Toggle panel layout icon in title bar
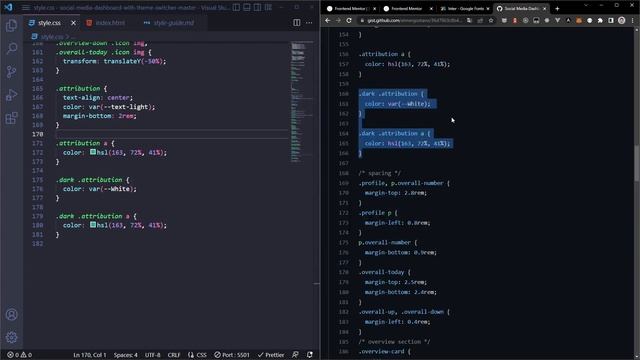640x360 pixels. coord(247,7)
